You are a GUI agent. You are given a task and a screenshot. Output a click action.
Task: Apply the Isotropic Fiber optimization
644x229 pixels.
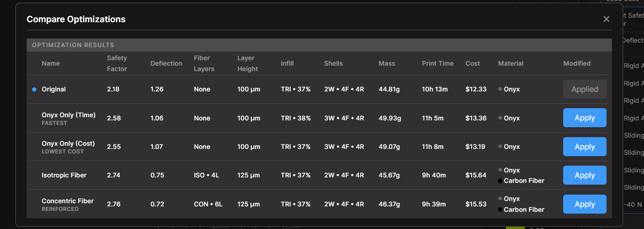pos(584,175)
